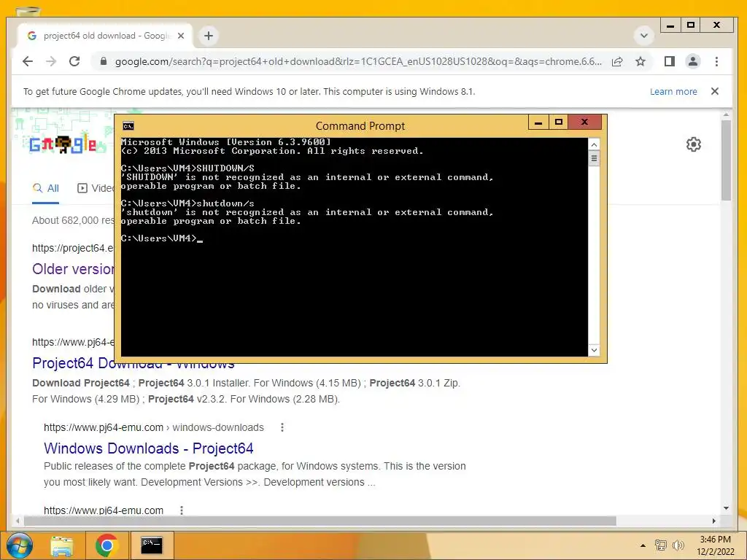
Task: Switch to Chrome from the taskbar
Action: point(107,545)
